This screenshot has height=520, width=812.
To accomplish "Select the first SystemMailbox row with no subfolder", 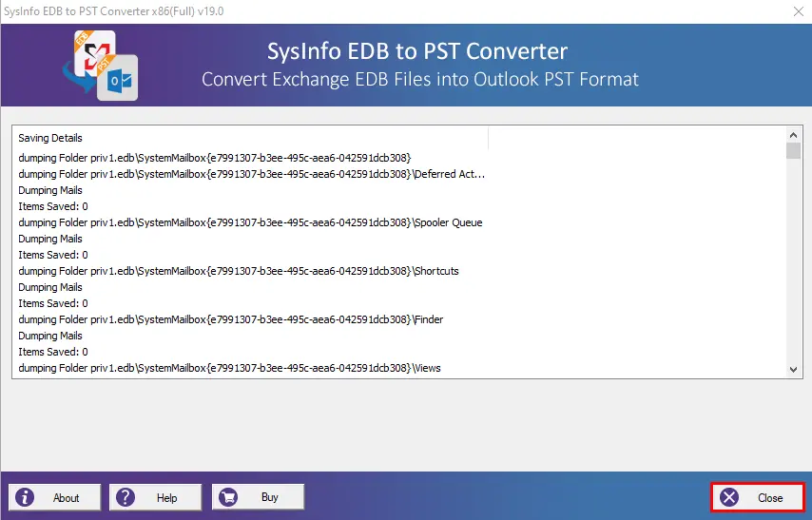I will (x=214, y=158).
